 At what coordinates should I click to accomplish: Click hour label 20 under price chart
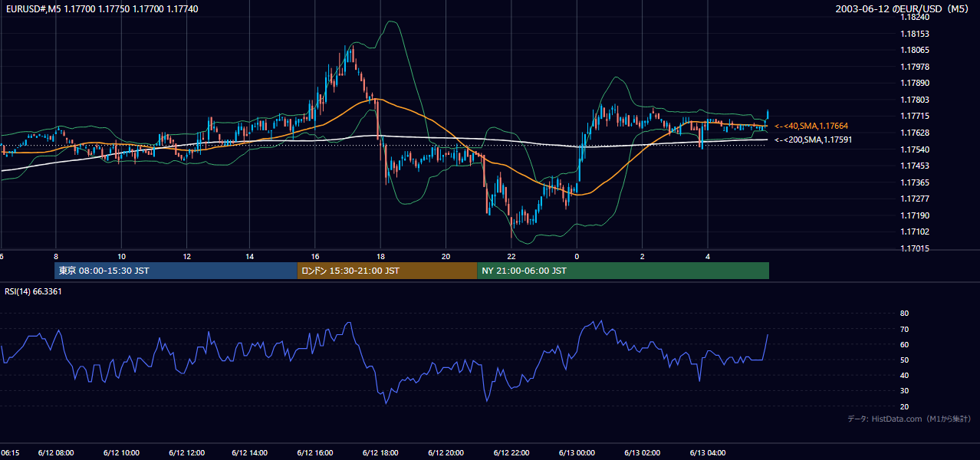pyautogui.click(x=446, y=256)
